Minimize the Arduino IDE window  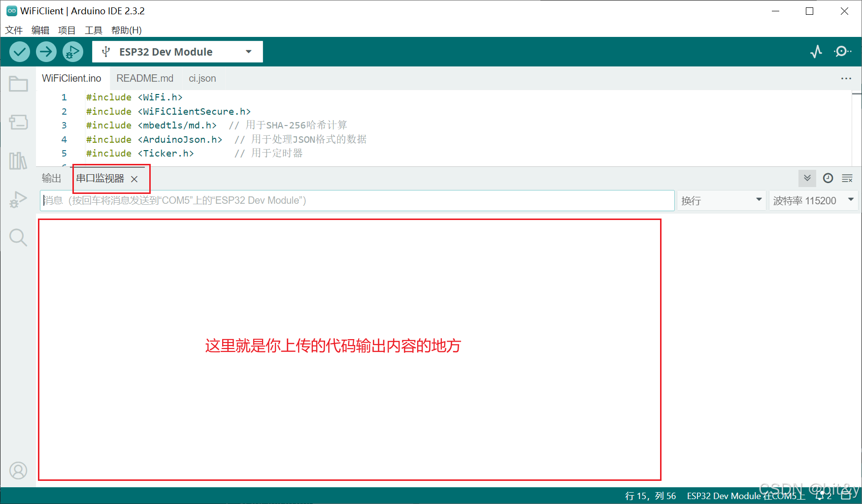(x=776, y=11)
